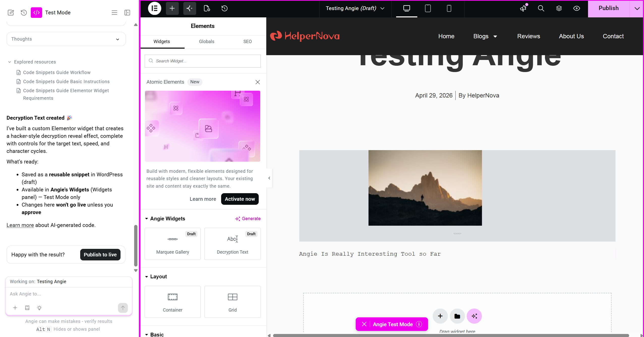The image size is (644, 337).
Task: Open the page settings document icon
Action: (x=207, y=8)
